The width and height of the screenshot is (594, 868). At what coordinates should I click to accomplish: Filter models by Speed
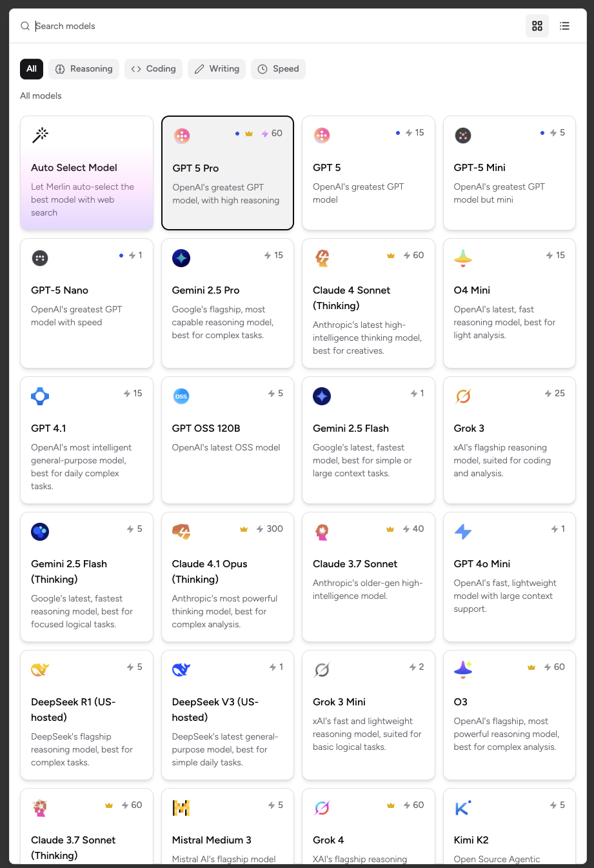click(x=278, y=69)
